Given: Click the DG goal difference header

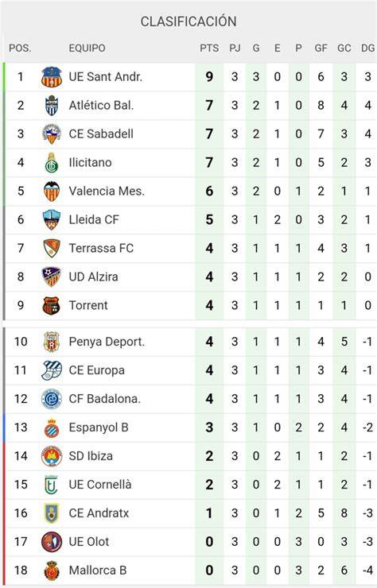Looking at the screenshot, I should (x=367, y=48).
